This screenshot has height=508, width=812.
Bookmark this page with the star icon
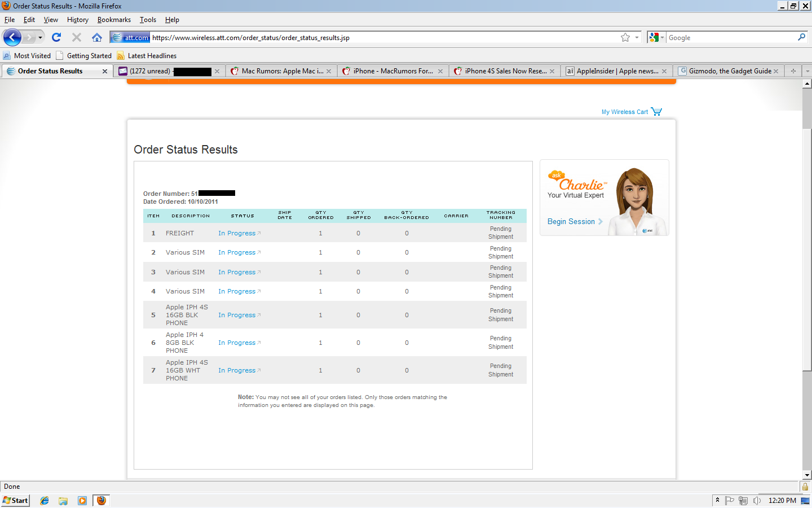point(625,37)
